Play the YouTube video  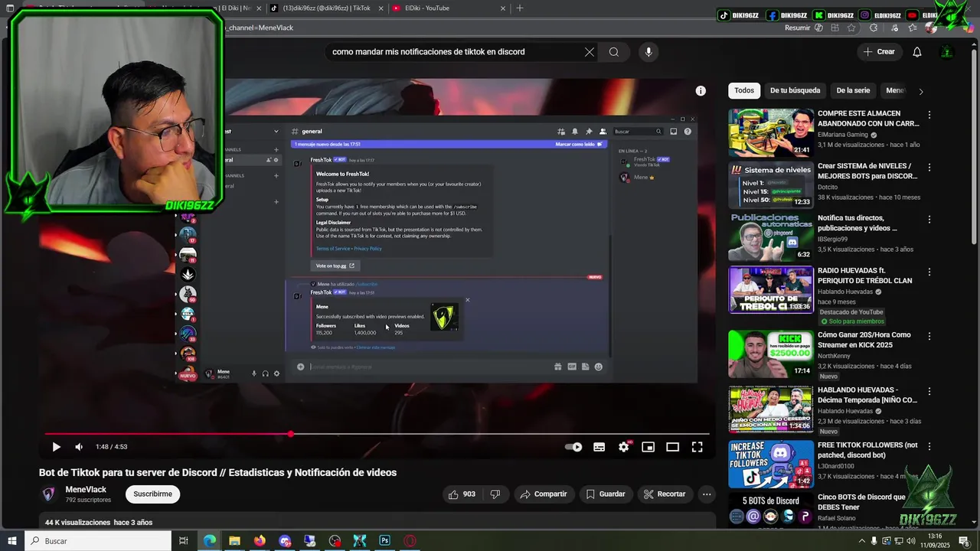pyautogui.click(x=56, y=447)
